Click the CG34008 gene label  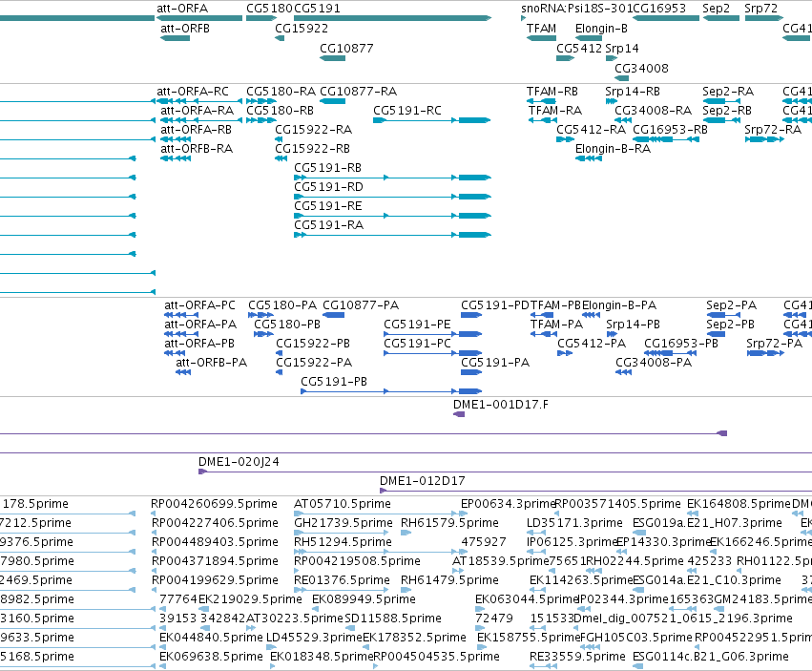point(641,69)
